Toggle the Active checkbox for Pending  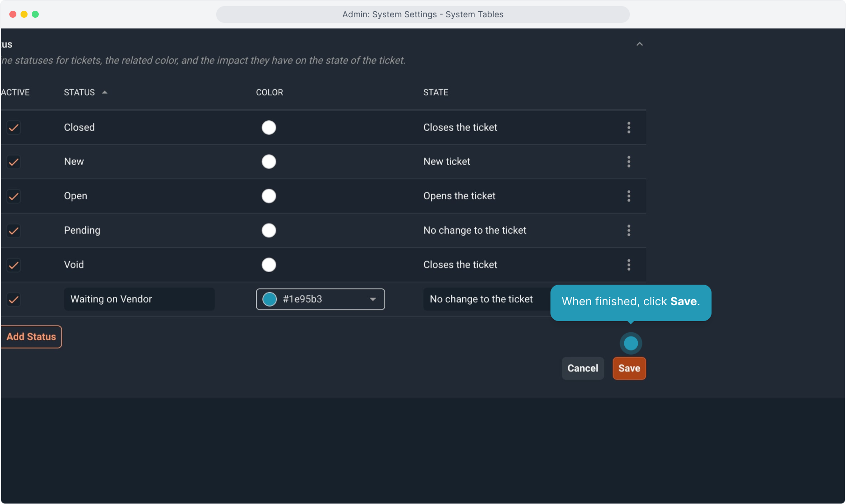point(14,231)
